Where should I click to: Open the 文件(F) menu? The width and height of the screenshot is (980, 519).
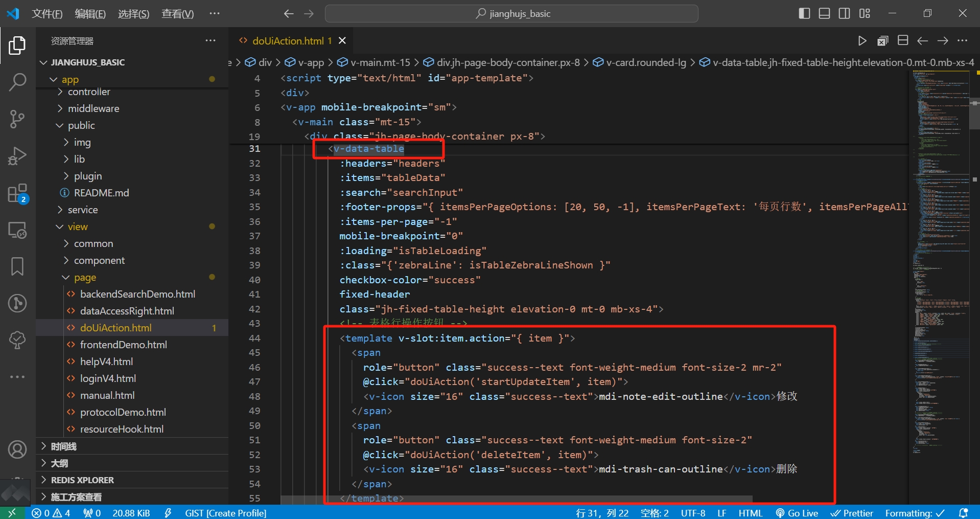click(47, 14)
